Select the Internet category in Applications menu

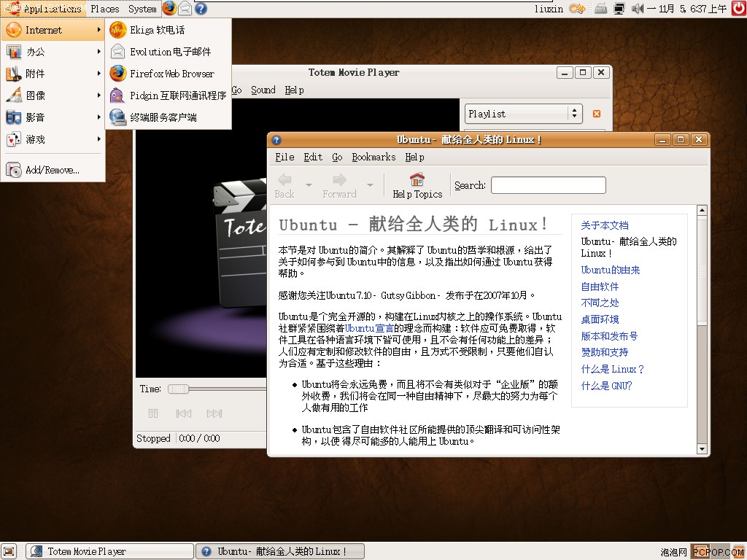pyautogui.click(x=53, y=30)
